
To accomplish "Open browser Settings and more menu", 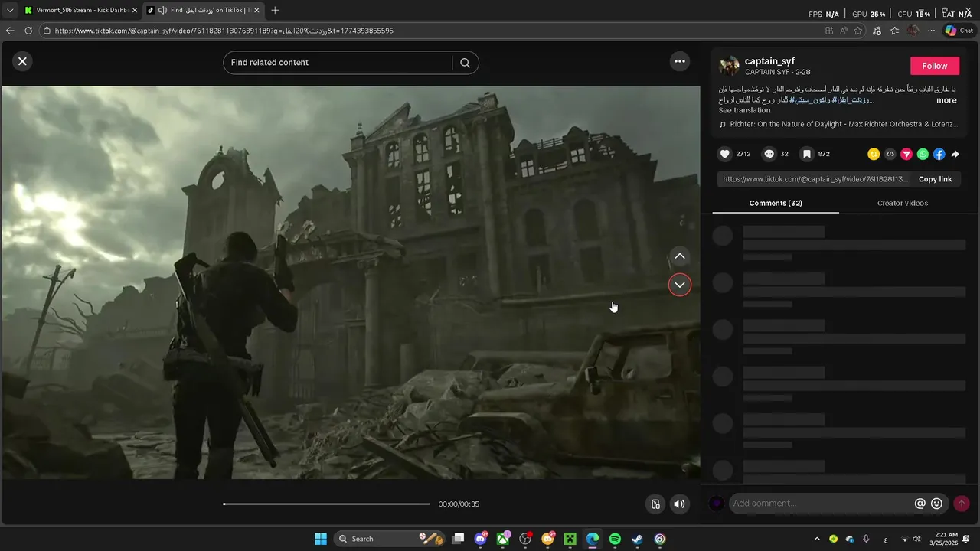I will coord(931,31).
